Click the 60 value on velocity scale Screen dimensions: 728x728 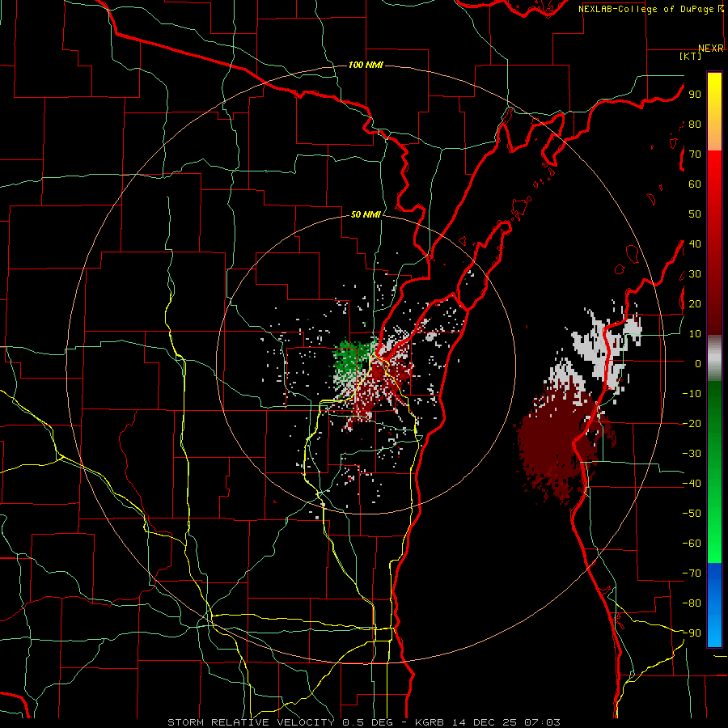[x=695, y=184]
